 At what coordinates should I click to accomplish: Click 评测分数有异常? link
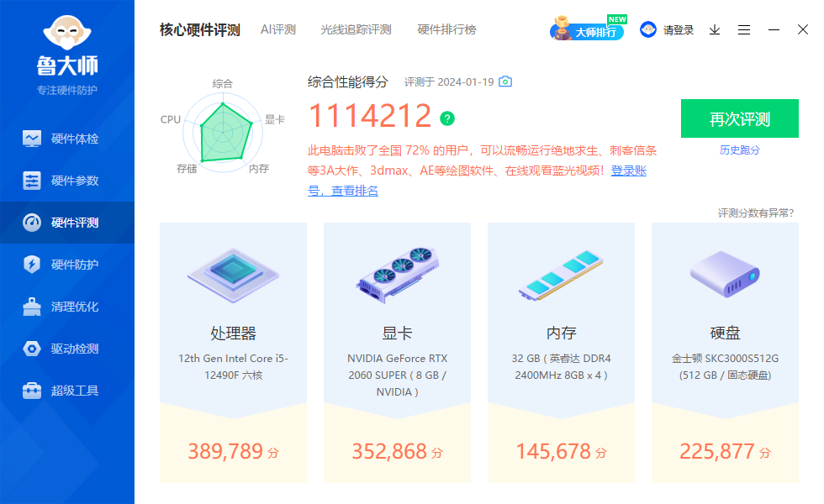coord(756,213)
